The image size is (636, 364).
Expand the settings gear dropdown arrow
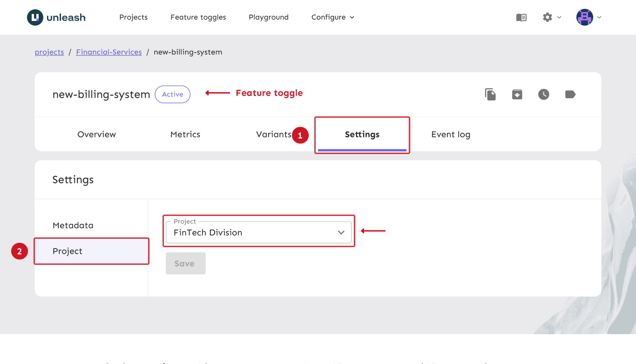click(x=559, y=17)
